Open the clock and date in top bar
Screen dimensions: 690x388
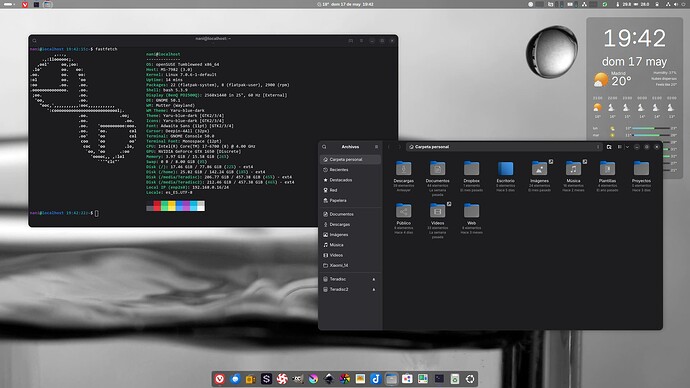click(345, 4)
